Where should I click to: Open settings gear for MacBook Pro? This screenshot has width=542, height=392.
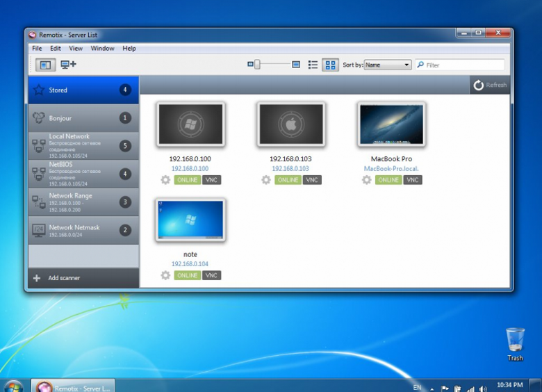(367, 180)
